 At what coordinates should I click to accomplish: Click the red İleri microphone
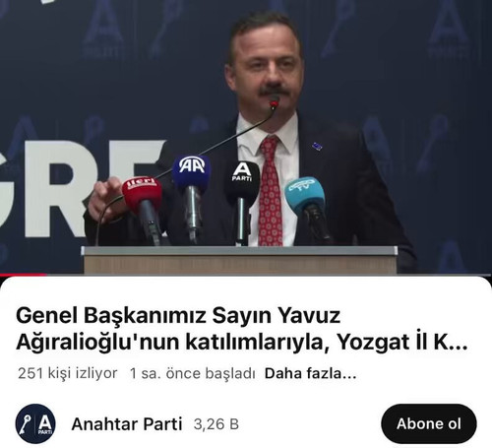click(143, 203)
